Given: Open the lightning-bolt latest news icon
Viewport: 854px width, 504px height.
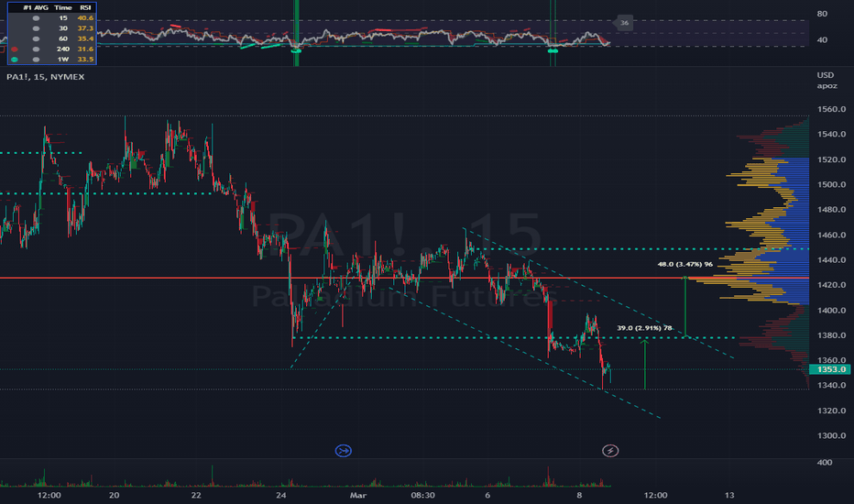Looking at the screenshot, I should tap(610, 451).
